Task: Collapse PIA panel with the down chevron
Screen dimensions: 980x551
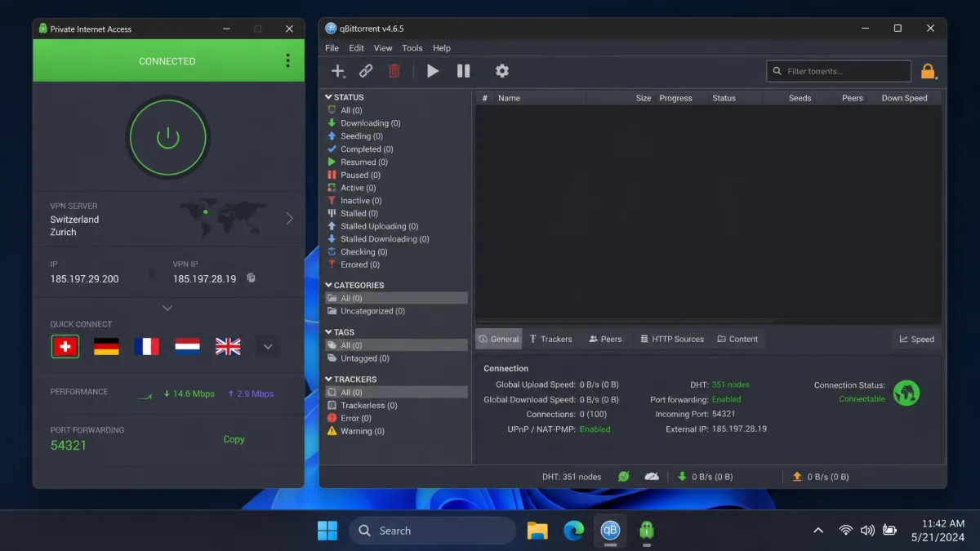Action: click(x=167, y=309)
